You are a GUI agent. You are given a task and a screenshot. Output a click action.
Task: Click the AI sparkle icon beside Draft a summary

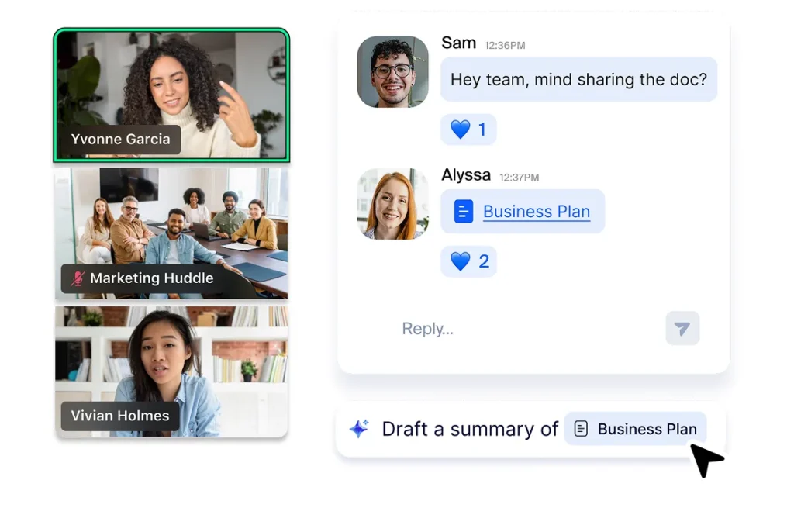coord(358,429)
